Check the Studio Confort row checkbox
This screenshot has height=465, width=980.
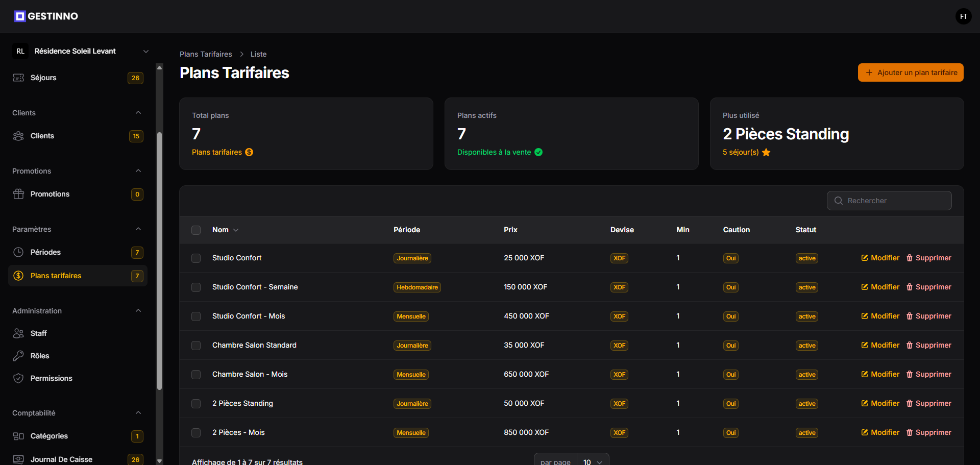(196, 258)
